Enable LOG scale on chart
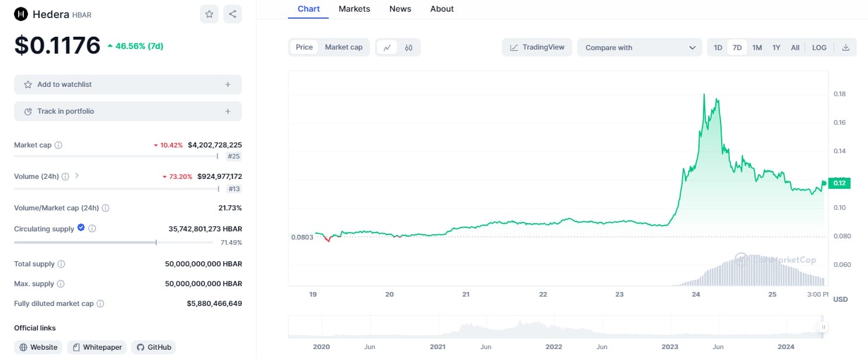This screenshot has height=359, width=868. coord(819,48)
